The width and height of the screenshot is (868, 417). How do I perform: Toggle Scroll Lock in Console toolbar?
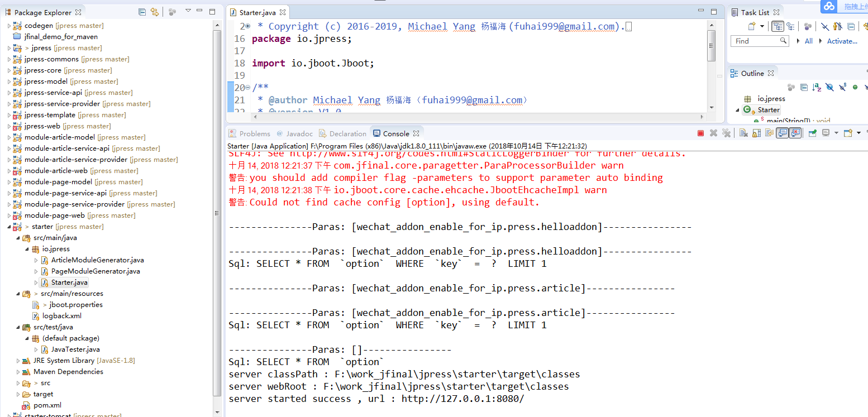tap(756, 133)
